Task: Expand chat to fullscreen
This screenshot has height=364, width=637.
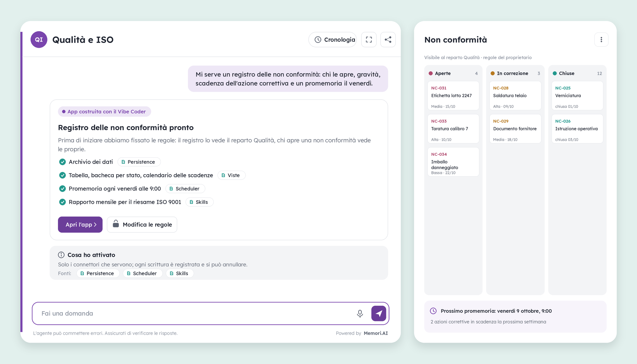Action: pyautogui.click(x=369, y=39)
